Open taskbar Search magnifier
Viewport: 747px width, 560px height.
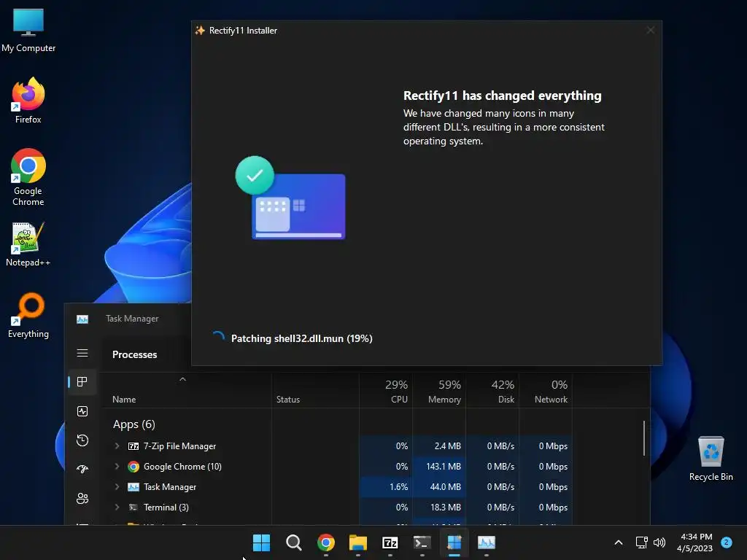293,542
